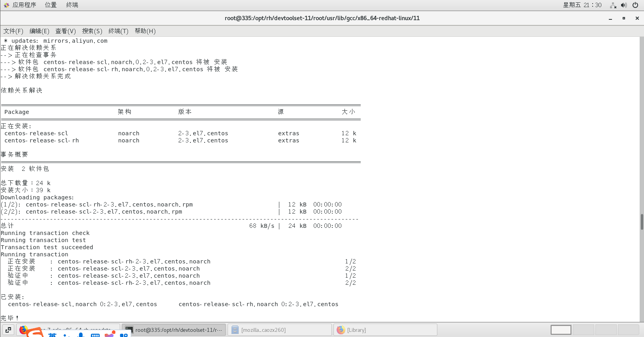Click 'centos-release-scl-rh' in package table
Image resolution: width=644 pixels, height=337 pixels.
coord(41,140)
